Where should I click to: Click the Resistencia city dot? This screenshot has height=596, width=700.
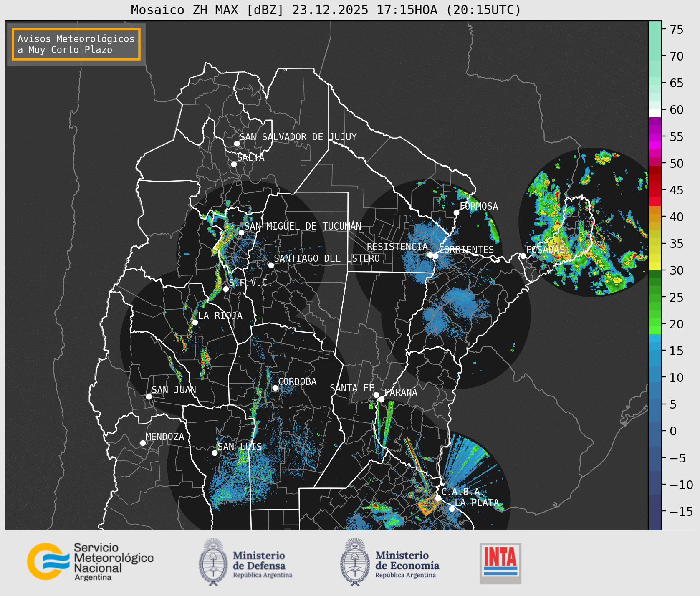[x=430, y=255]
